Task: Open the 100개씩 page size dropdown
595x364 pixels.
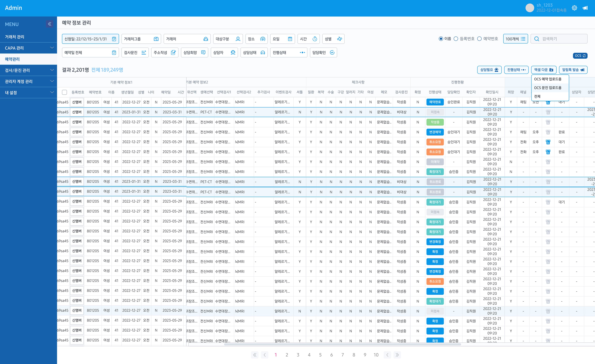Action: (x=515, y=39)
